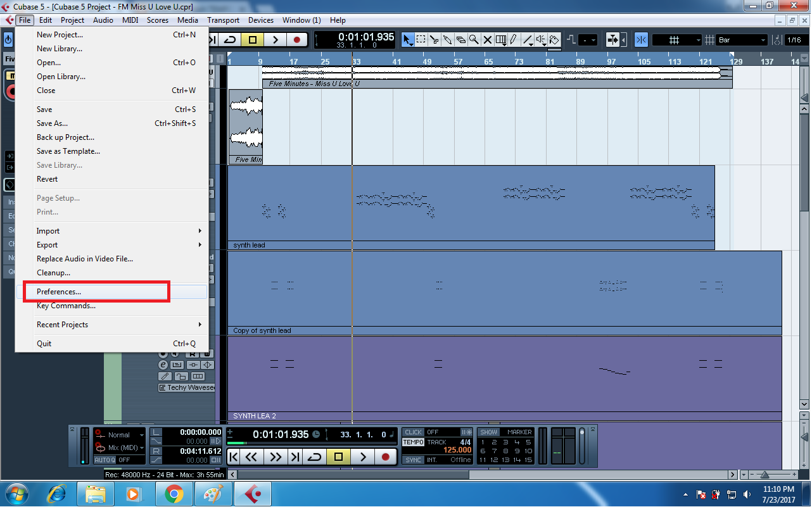Select the Time Warp tool
This screenshot has height=507, width=812.
click(x=501, y=40)
